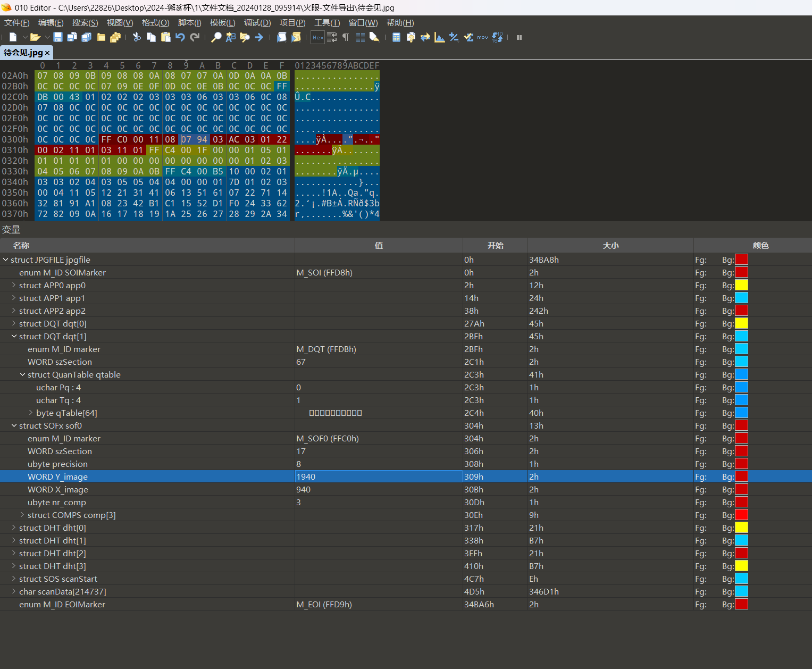Redo the last undone edit
The height and width of the screenshot is (669, 812).
(195, 37)
